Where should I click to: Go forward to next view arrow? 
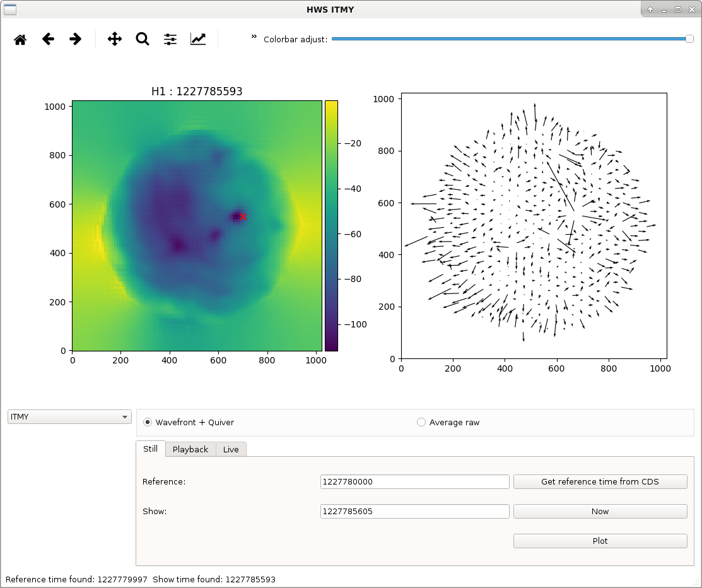76,39
